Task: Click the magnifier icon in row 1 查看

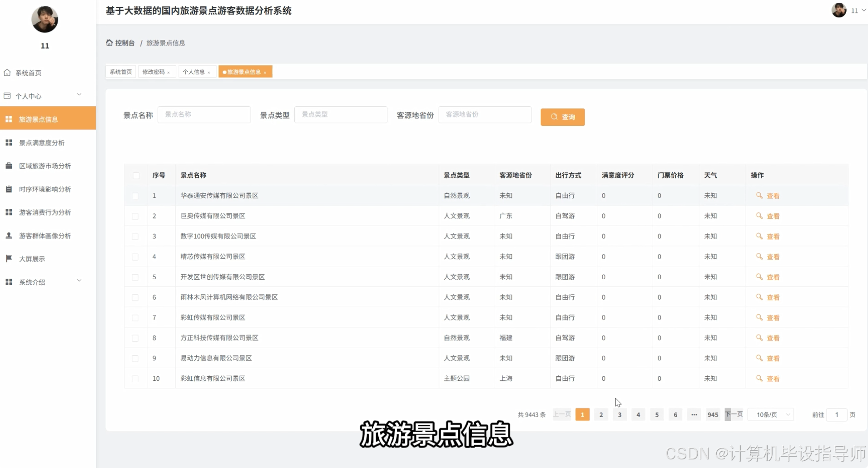Action: (x=760, y=196)
